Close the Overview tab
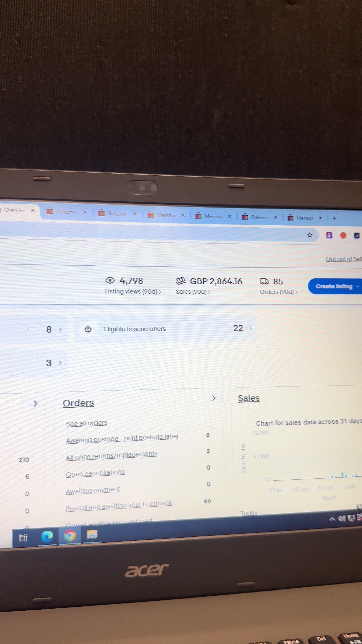Image resolution: width=362 pixels, height=644 pixels. click(x=33, y=210)
